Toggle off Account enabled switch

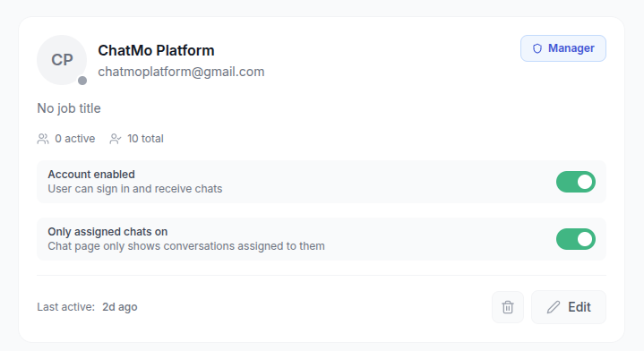(x=576, y=182)
